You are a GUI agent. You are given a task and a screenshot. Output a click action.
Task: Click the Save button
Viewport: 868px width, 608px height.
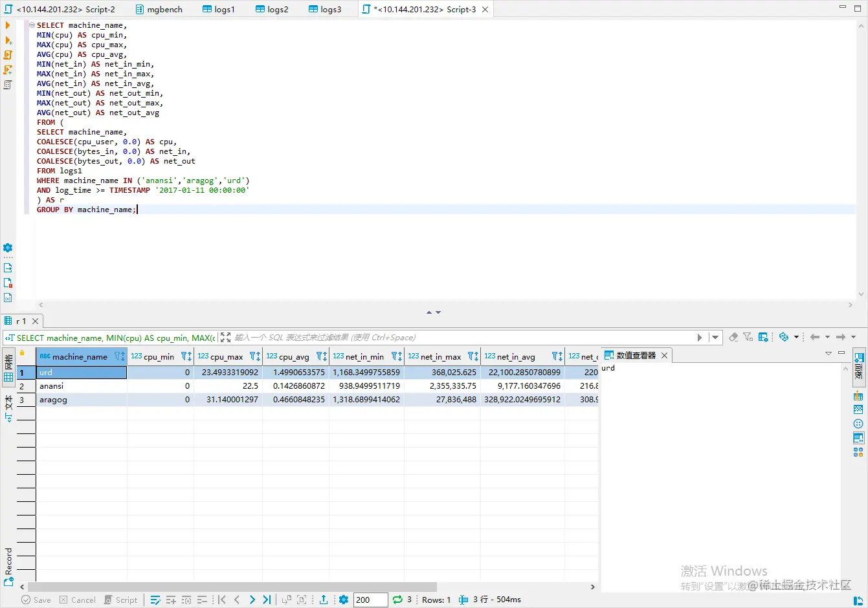point(36,600)
